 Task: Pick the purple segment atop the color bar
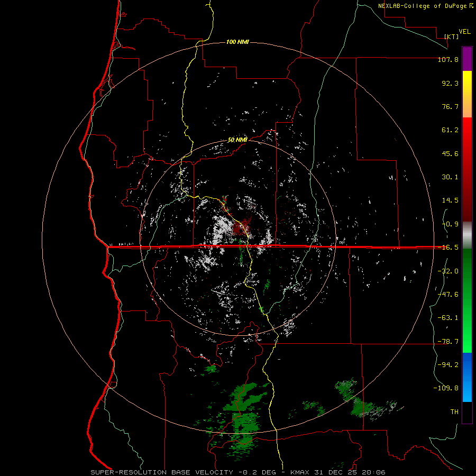pos(467,59)
